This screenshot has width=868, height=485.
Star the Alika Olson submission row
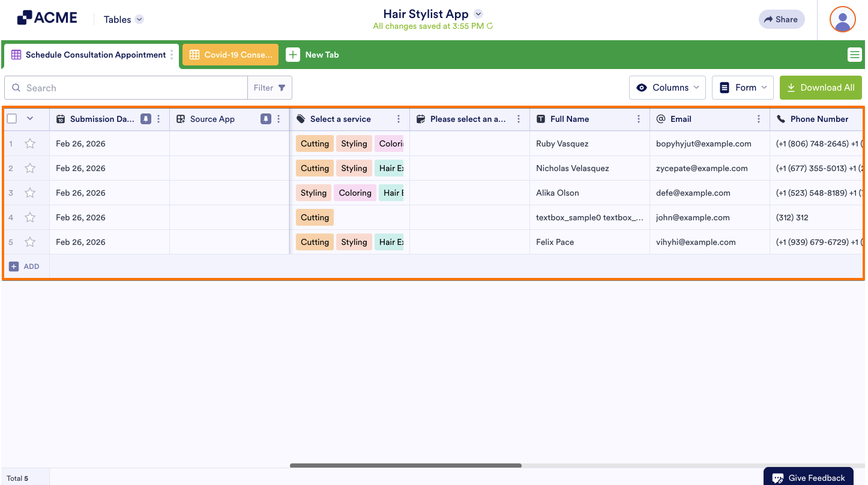pyautogui.click(x=30, y=193)
